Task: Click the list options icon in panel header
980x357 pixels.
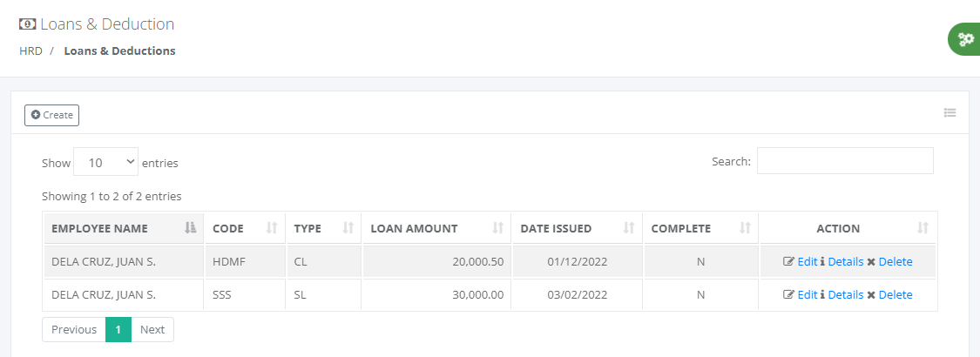Action: [950, 113]
